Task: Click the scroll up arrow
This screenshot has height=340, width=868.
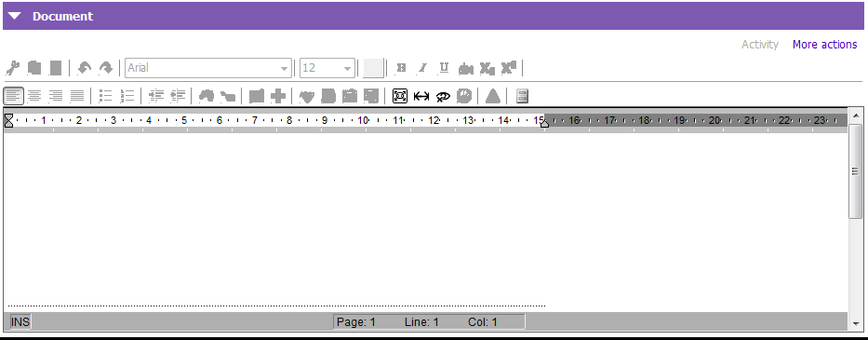Action: [x=856, y=116]
